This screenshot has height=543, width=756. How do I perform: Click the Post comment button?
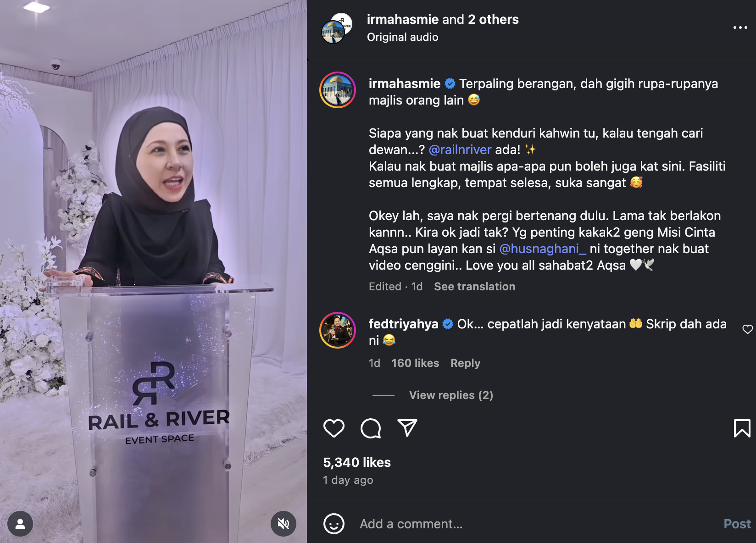[737, 524]
